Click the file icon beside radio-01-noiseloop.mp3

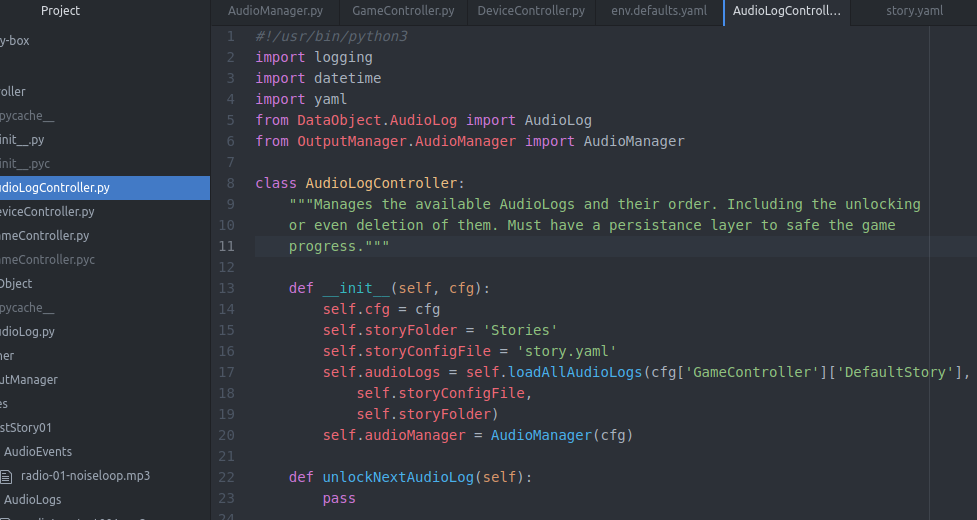click(6, 476)
